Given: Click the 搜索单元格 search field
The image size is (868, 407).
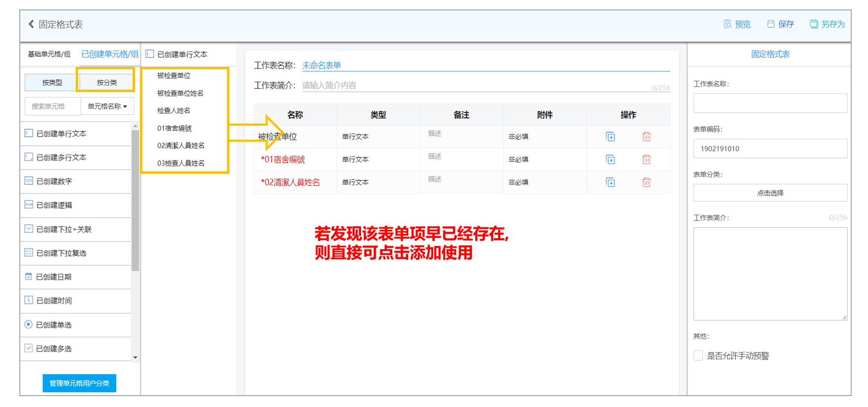Looking at the screenshot, I should (x=52, y=106).
